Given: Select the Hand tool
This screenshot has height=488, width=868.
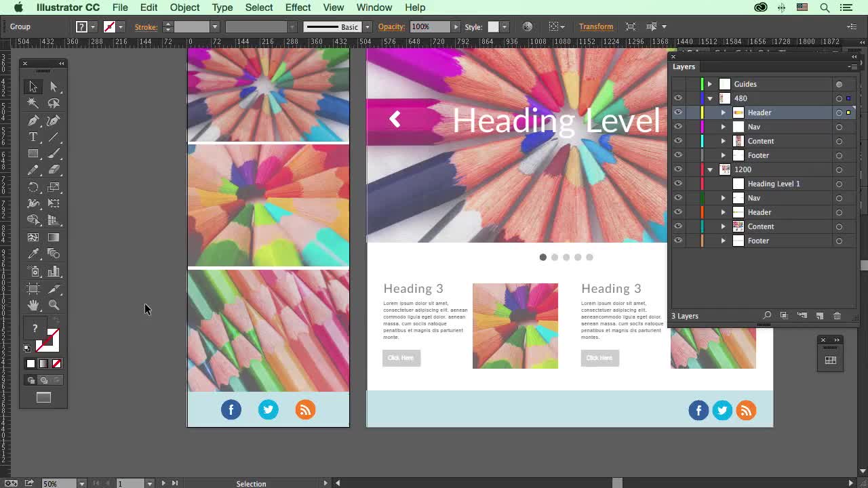Looking at the screenshot, I should [x=33, y=305].
